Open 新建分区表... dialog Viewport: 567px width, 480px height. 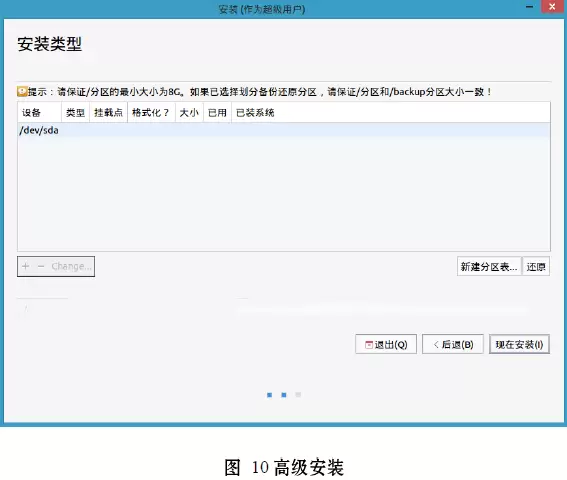(x=489, y=267)
